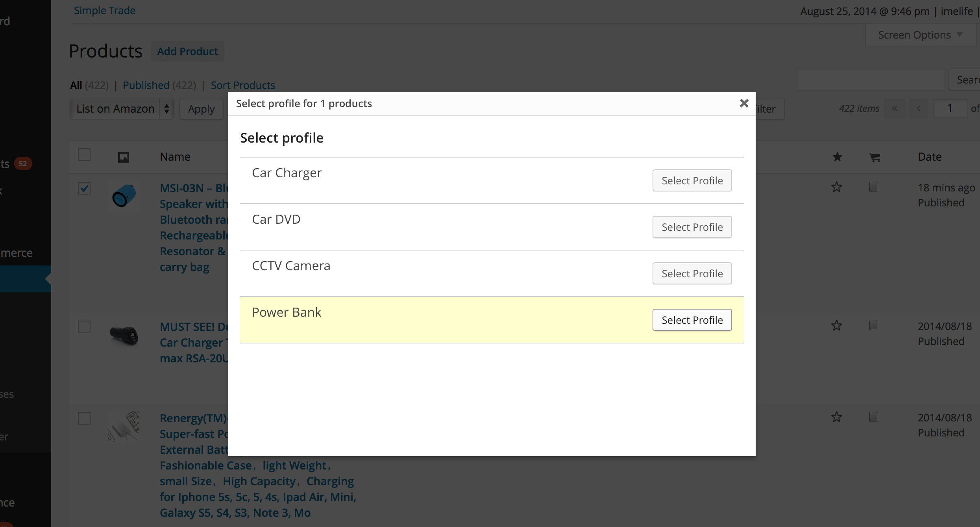This screenshot has width=980, height=527.
Task: Select the Car Charger profile
Action: point(692,180)
